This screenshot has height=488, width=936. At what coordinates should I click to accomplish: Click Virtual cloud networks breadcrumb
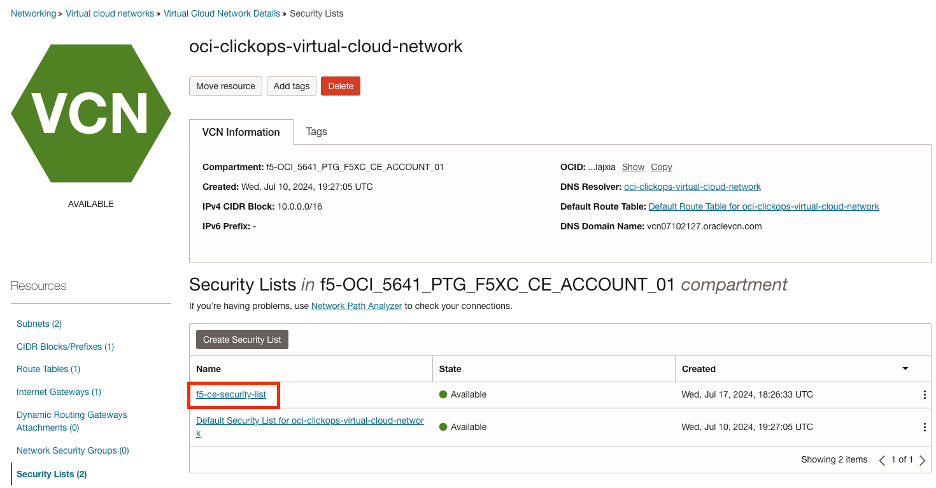click(110, 14)
